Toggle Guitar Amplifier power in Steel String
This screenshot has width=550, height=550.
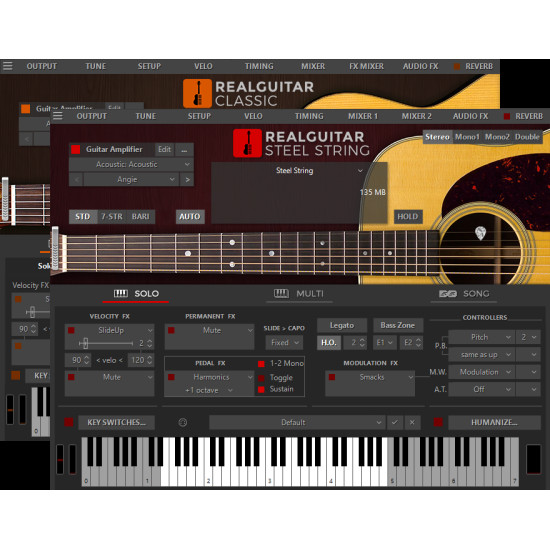75,149
